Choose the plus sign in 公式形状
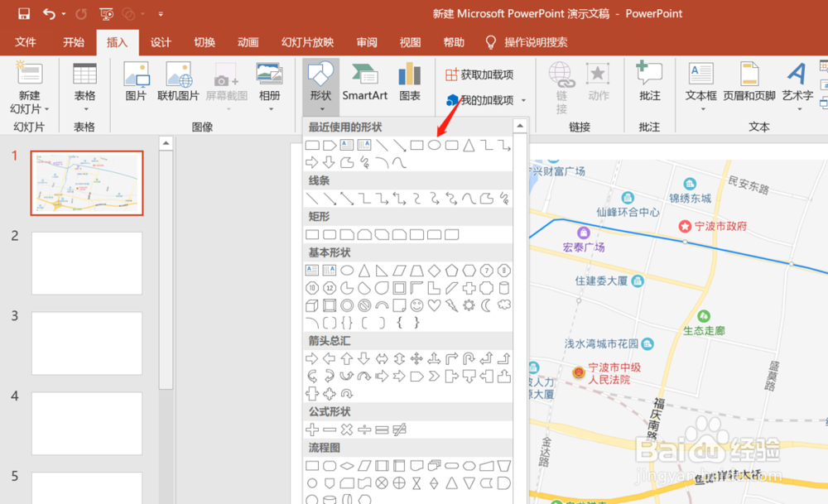828x504 pixels. point(312,430)
